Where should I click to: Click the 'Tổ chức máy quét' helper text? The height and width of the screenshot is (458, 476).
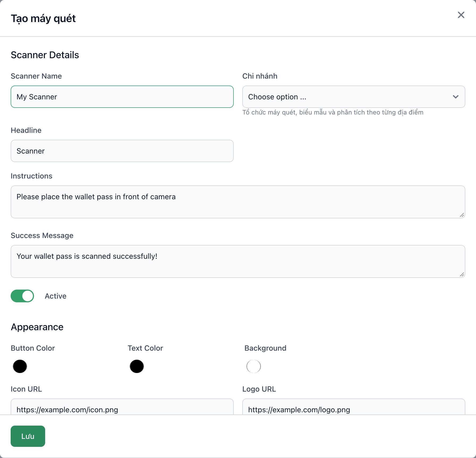tap(333, 112)
